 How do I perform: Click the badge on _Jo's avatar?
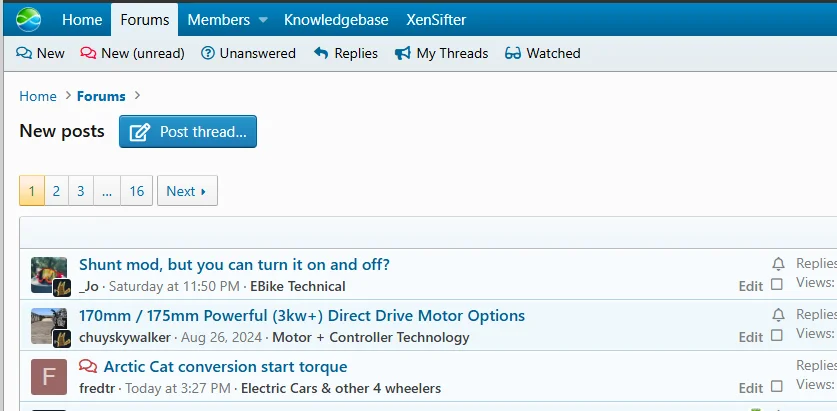click(x=61, y=288)
